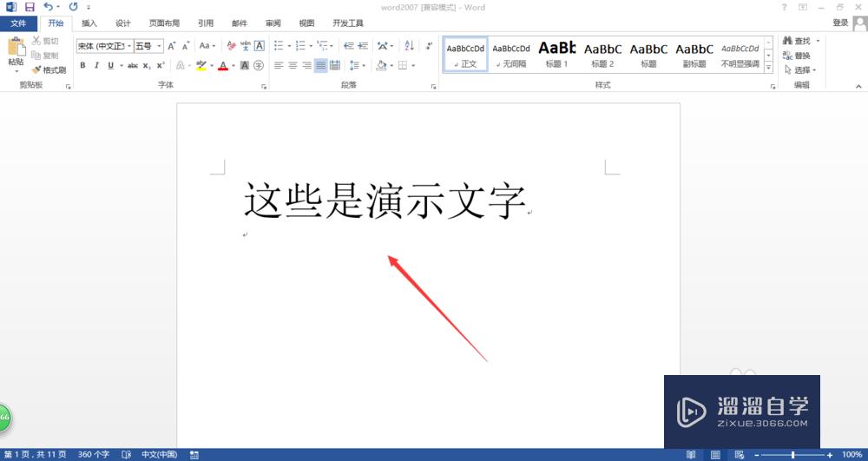
Task: Expand the numbering list dropdown
Action: pyautogui.click(x=311, y=46)
